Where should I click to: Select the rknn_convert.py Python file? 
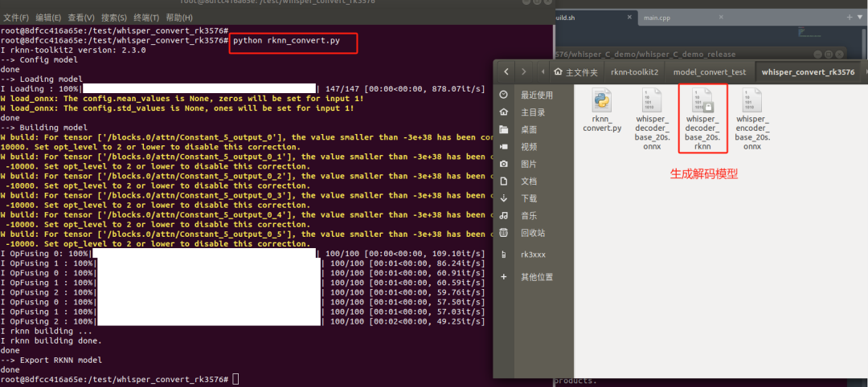(x=602, y=110)
